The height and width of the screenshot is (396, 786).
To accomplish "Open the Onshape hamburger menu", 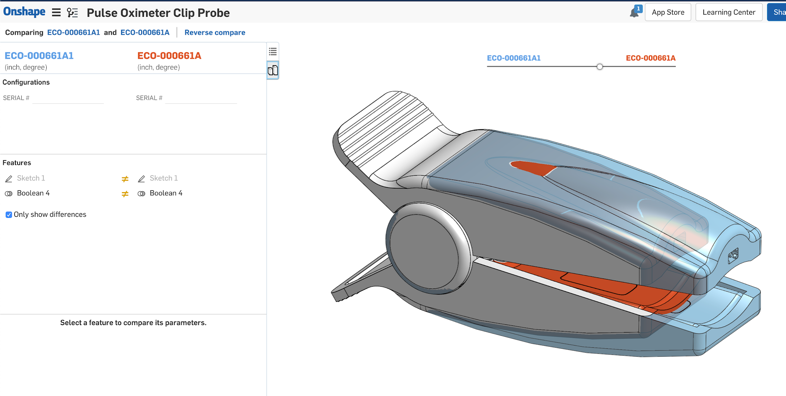I will tap(56, 13).
